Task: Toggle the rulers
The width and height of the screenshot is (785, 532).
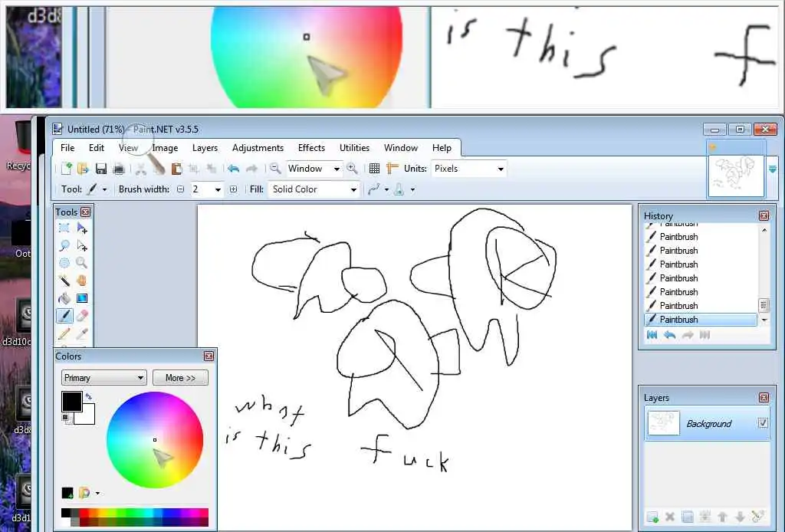Action: coord(392,169)
